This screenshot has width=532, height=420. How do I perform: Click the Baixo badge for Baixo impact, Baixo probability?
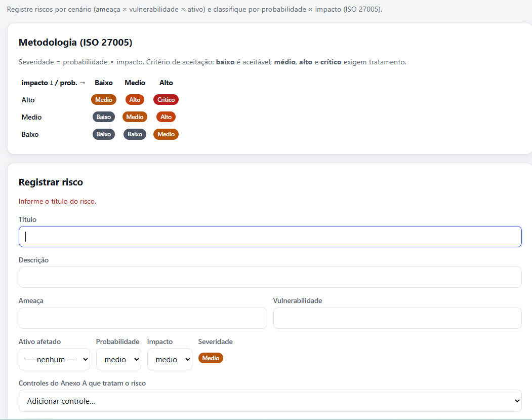(104, 134)
